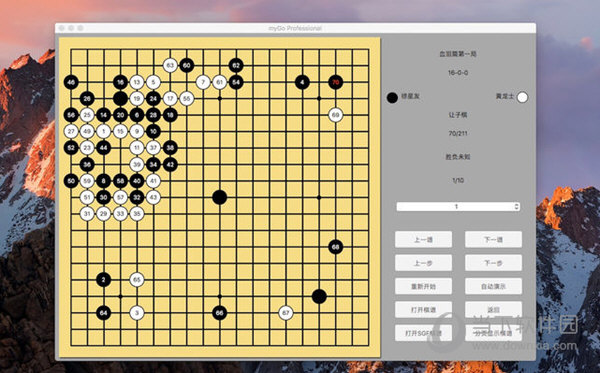This screenshot has width=600, height=373.
Task: Open the record number popup showing 1
Action: tap(458, 207)
